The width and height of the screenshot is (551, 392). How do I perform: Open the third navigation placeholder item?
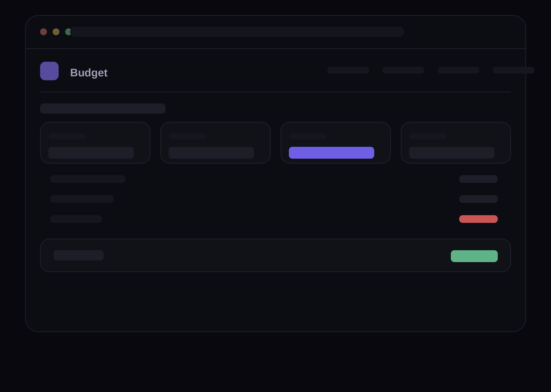(x=458, y=70)
